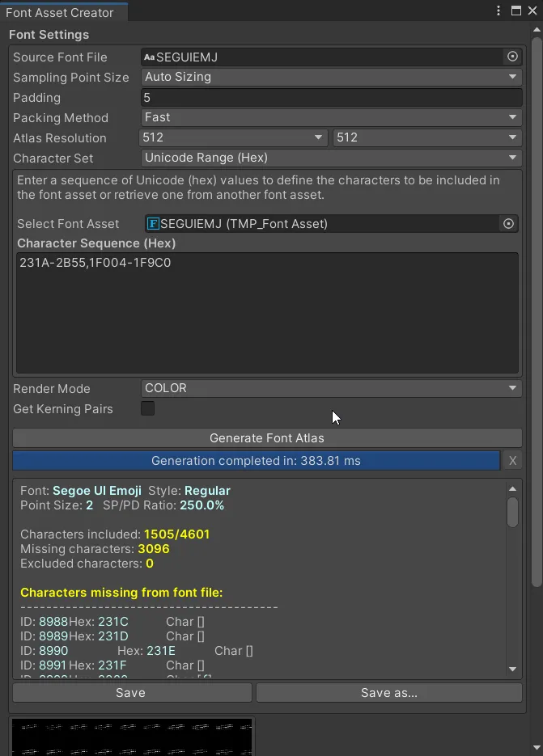Click 'Font: Segoe UI Emoji' text

pyautogui.click(x=81, y=491)
